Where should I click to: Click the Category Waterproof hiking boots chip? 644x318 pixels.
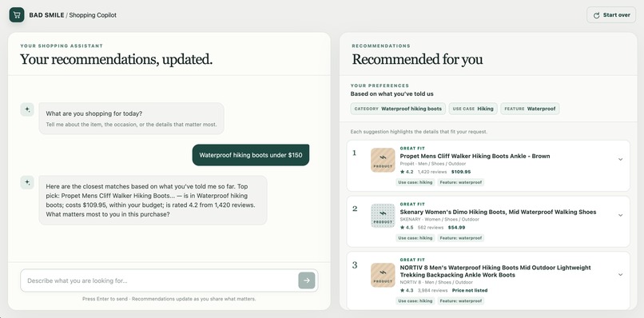tap(398, 109)
